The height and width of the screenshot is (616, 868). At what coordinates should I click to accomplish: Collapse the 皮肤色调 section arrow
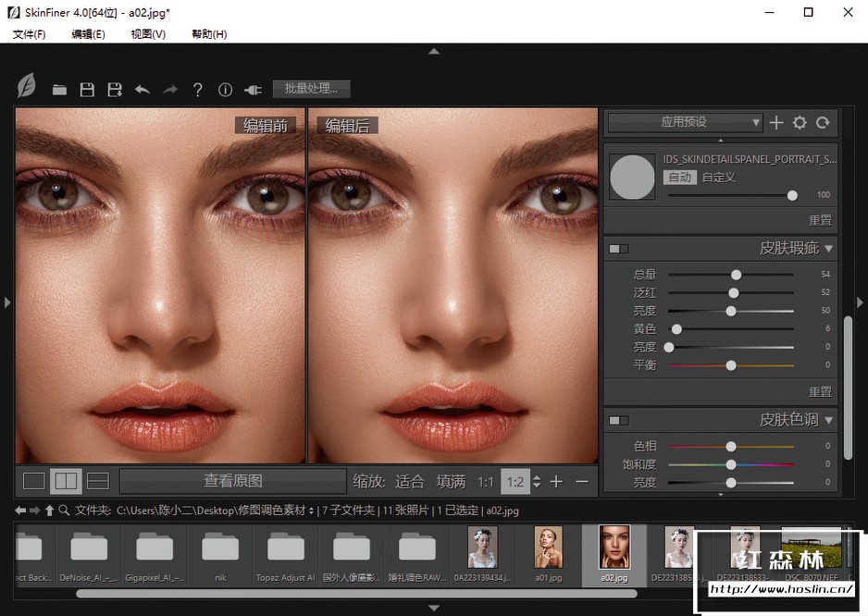(829, 421)
